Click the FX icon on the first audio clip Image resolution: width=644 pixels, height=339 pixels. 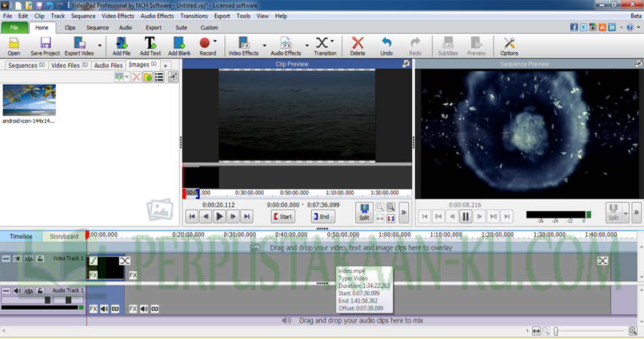pos(94,308)
